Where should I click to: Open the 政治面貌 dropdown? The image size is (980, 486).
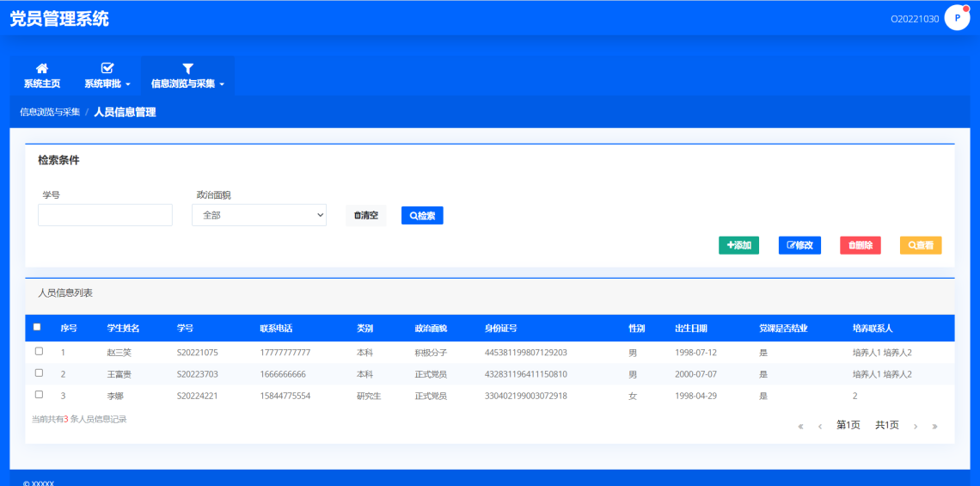click(259, 215)
